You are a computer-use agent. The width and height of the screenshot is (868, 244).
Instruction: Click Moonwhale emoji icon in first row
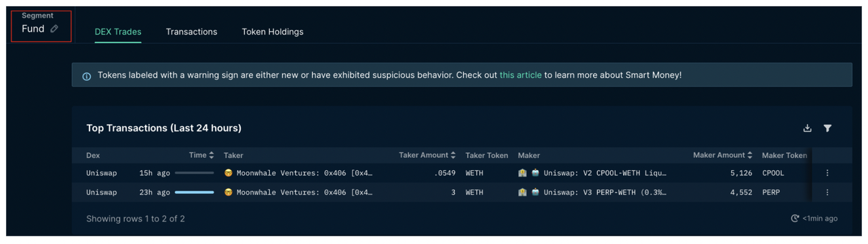229,173
